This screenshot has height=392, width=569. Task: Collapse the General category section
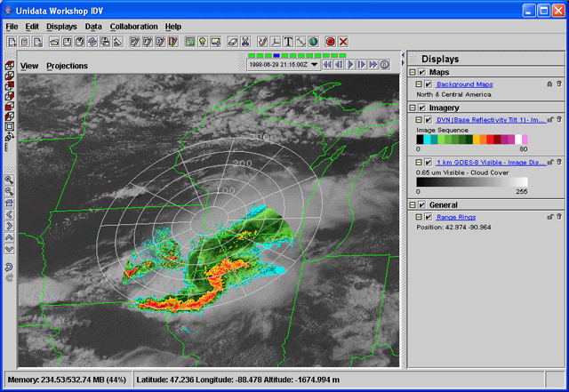pos(413,204)
